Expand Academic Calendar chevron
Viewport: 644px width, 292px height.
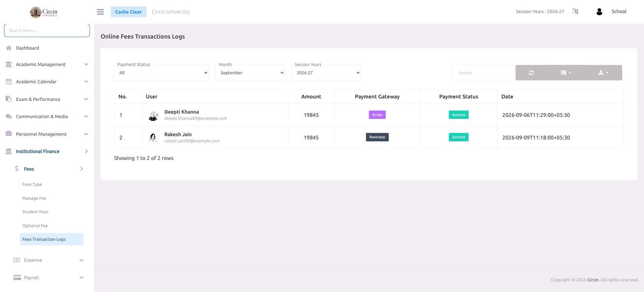pos(86,82)
